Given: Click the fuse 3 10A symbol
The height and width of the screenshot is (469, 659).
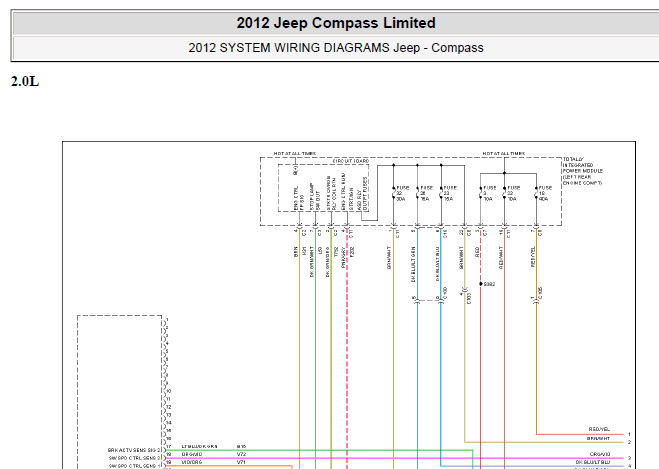Looking at the screenshot, I should click(x=481, y=194).
